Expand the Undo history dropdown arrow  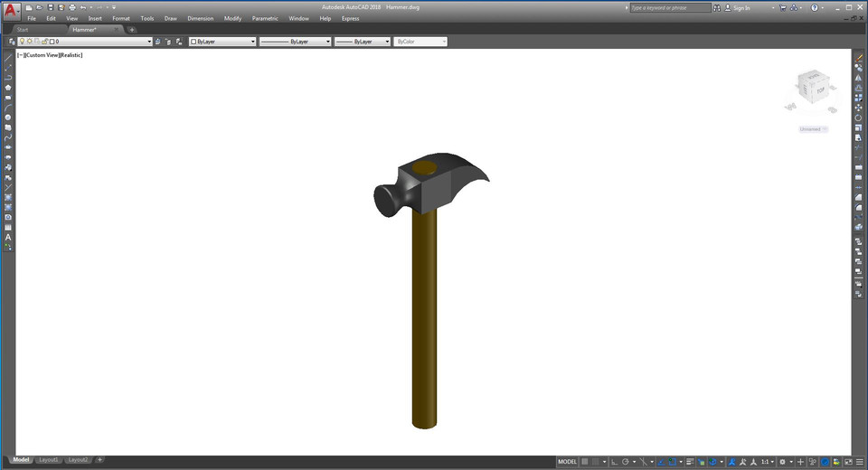(x=90, y=8)
